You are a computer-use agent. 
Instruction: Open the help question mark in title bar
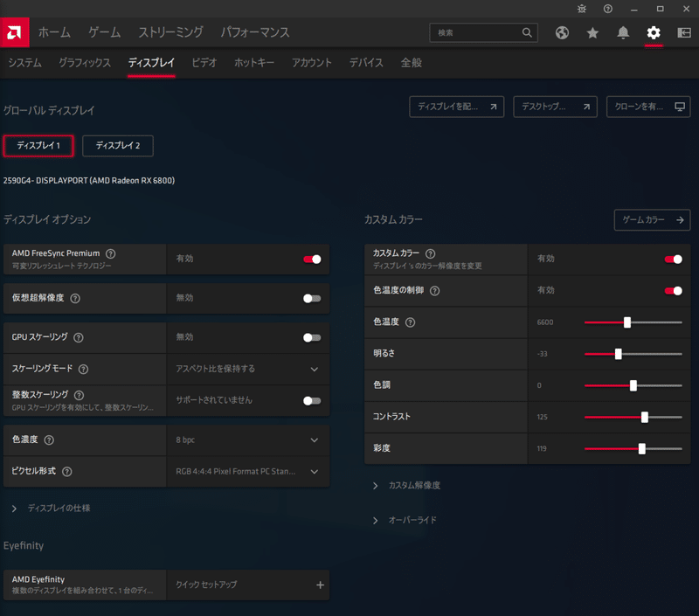[607, 9]
